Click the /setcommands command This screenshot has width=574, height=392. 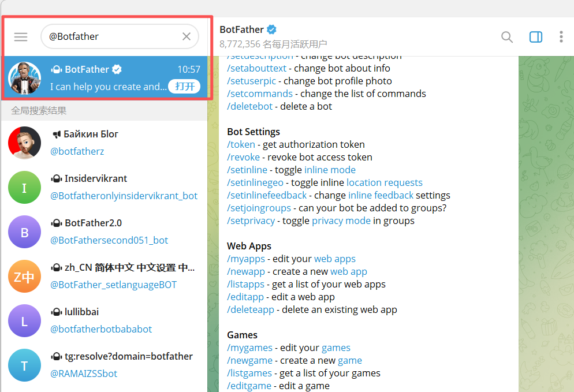(260, 94)
